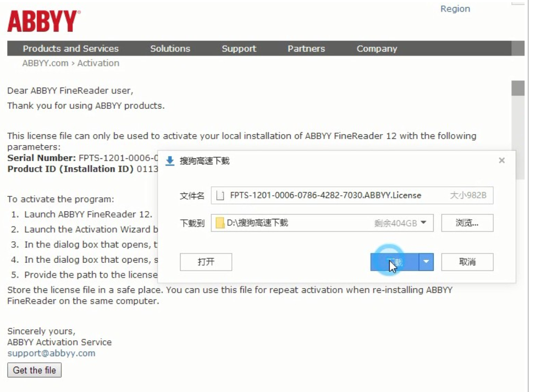Click 'Dear ABBYY FineReader user,' text
Screen dimensions: 540x392
(70, 90)
